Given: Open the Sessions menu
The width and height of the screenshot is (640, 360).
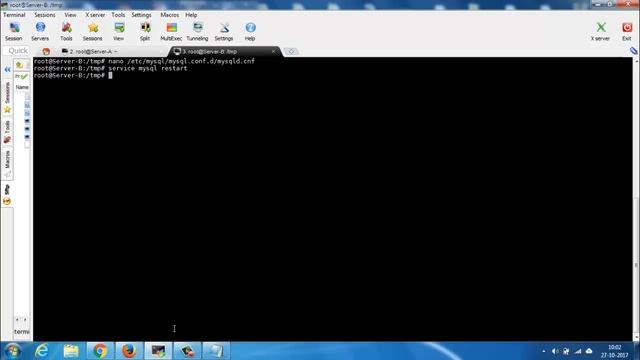Looking at the screenshot, I should [x=44, y=15].
